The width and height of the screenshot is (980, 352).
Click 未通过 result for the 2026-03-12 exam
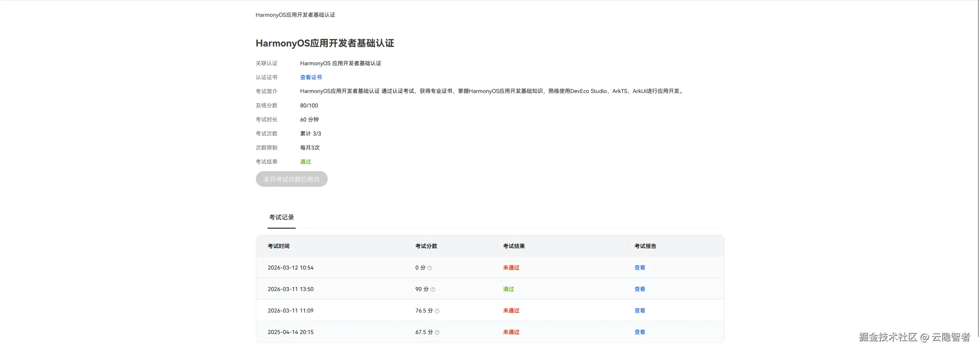point(511,268)
